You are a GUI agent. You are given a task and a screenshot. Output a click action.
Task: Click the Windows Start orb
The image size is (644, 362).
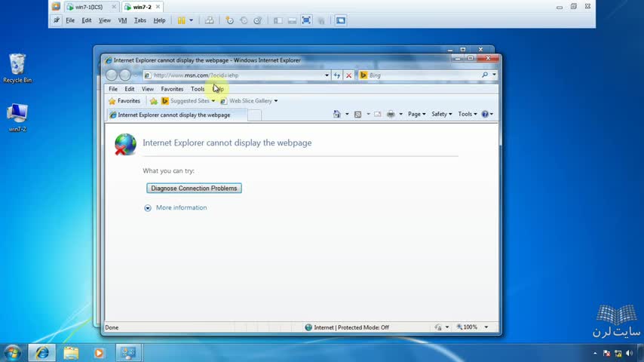point(13,353)
